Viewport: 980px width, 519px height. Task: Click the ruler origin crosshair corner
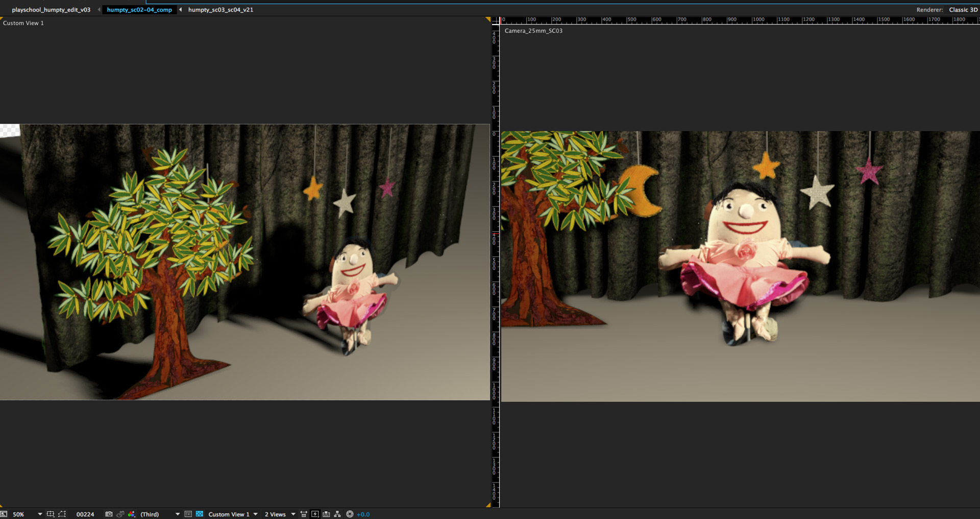(495, 20)
